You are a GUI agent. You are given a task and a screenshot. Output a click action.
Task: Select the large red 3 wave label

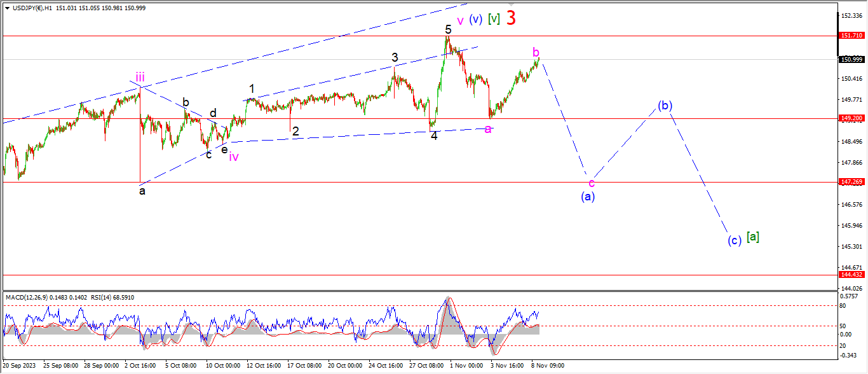[x=511, y=18]
